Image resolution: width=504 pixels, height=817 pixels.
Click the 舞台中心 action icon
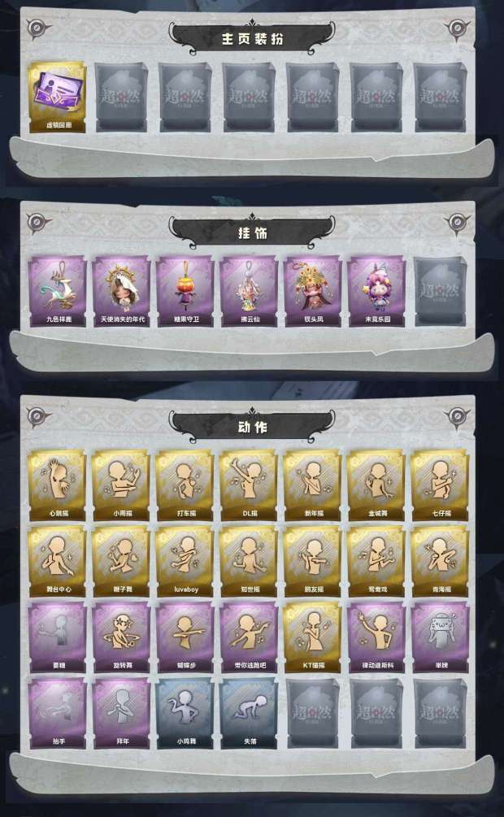[58, 562]
